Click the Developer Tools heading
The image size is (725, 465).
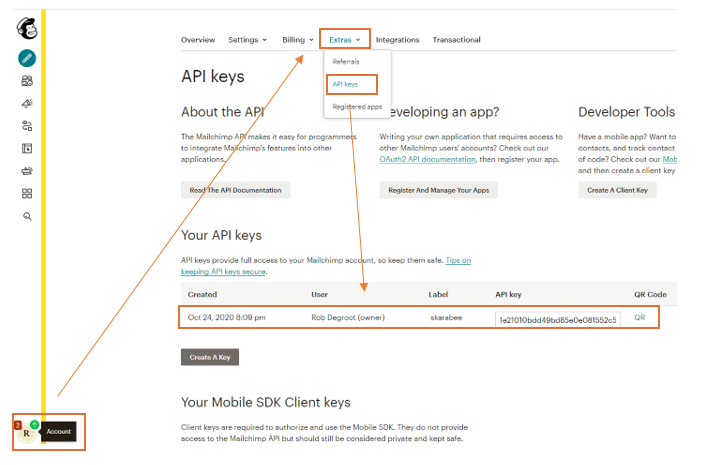click(x=627, y=112)
